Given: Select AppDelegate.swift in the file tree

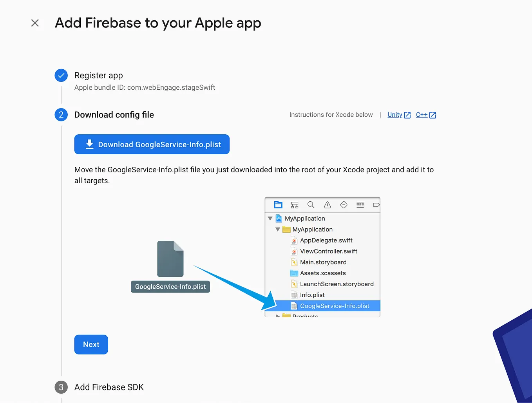Looking at the screenshot, I should point(323,240).
